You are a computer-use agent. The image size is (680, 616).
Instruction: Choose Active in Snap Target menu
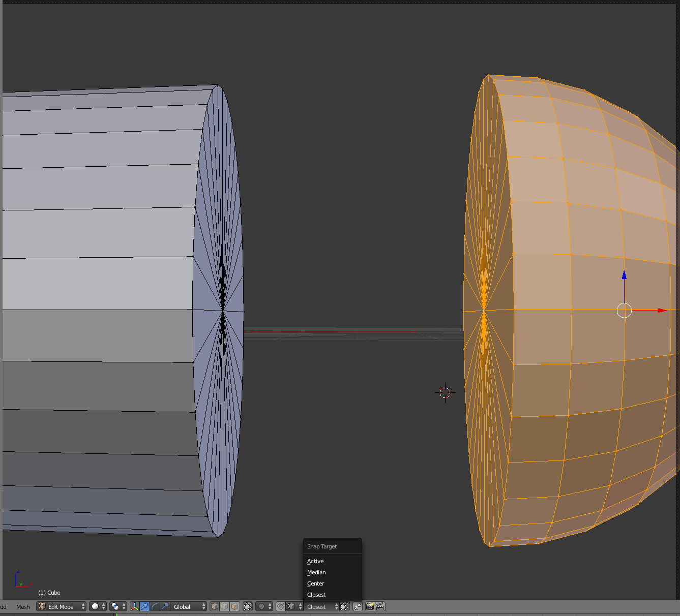tap(332, 561)
